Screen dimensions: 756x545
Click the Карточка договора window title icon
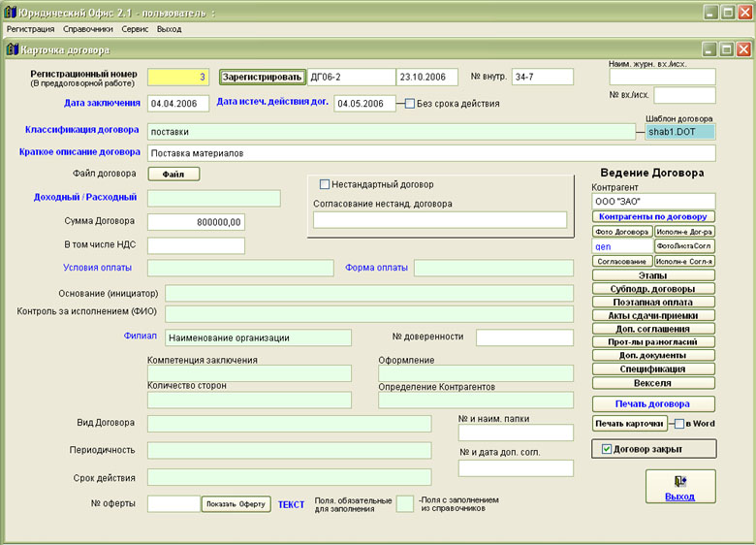(x=12, y=49)
